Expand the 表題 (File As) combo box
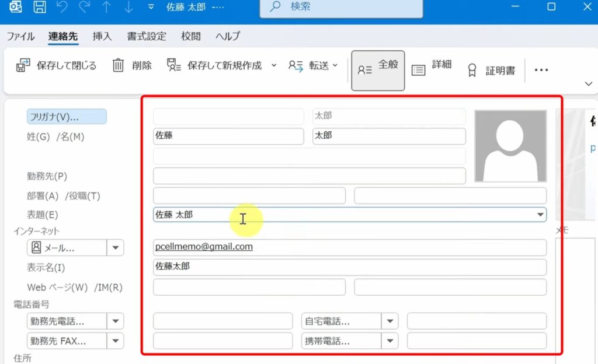 [539, 215]
